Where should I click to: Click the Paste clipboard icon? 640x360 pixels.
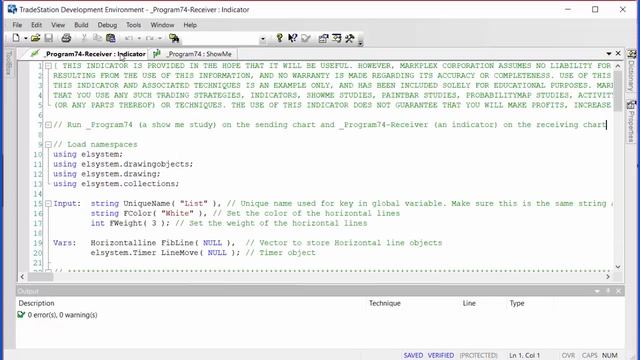[x=111, y=38]
